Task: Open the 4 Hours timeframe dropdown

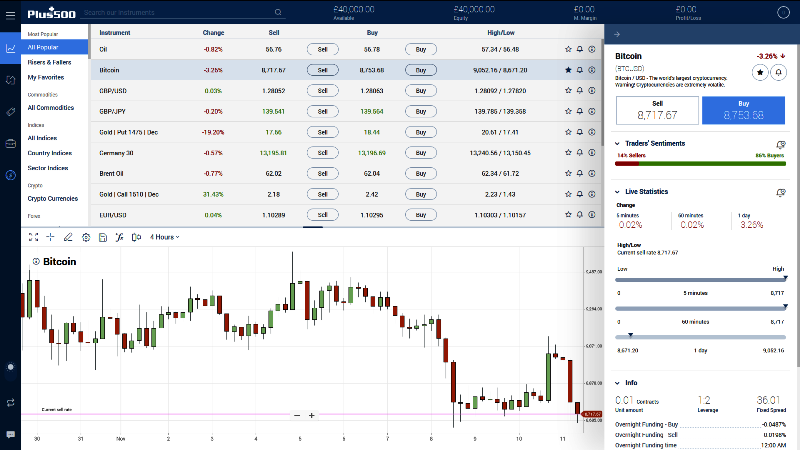Action: point(164,237)
